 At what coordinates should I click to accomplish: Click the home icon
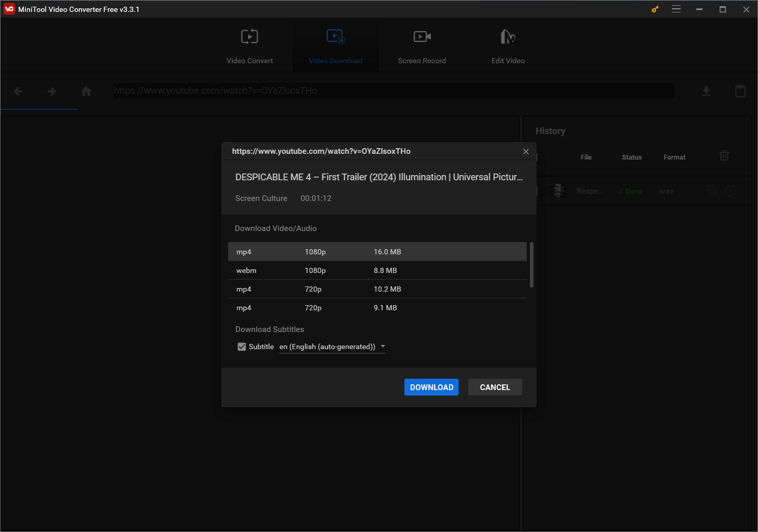click(x=86, y=91)
